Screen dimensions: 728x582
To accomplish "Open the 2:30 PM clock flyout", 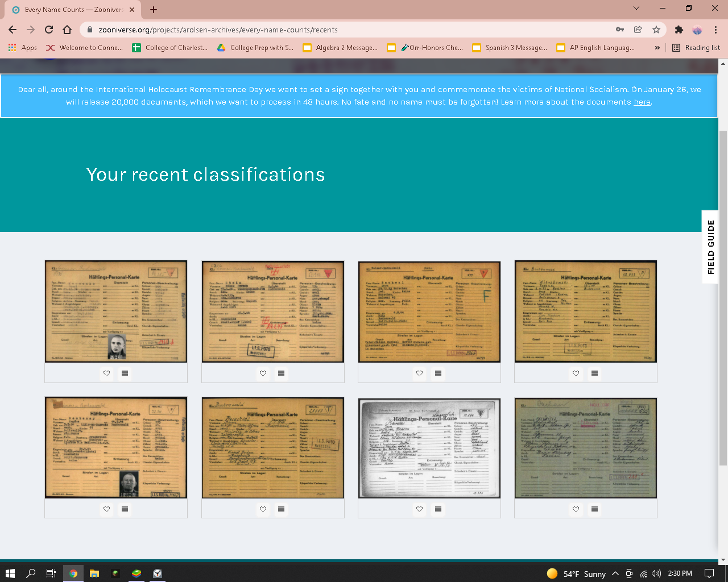I will pyautogui.click(x=680, y=573).
